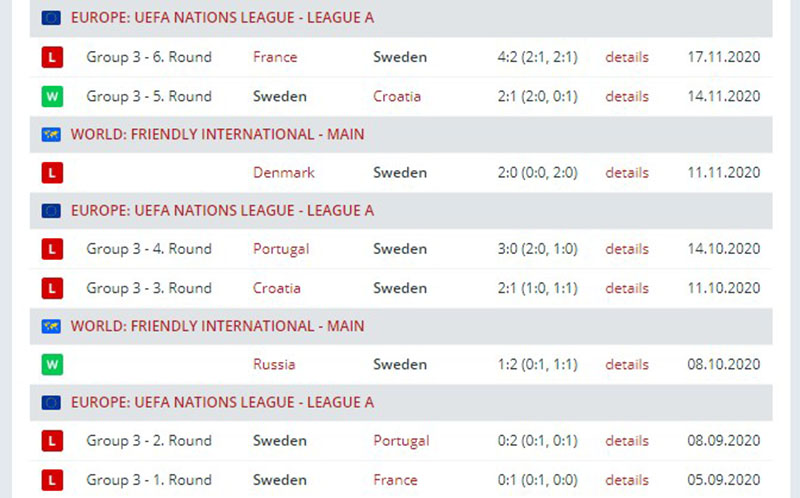Click the green W badge for Russia vs Sweden
This screenshot has height=498, width=800.
coord(51,365)
